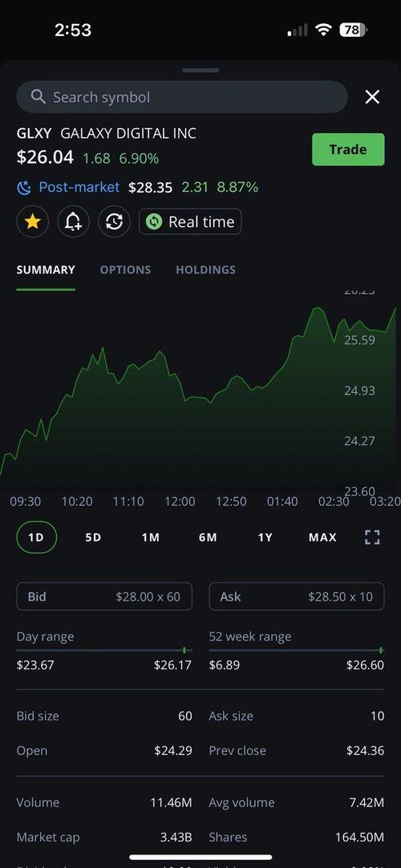This screenshot has height=868, width=401.
Task: Select the 1D chart range
Action: click(37, 537)
